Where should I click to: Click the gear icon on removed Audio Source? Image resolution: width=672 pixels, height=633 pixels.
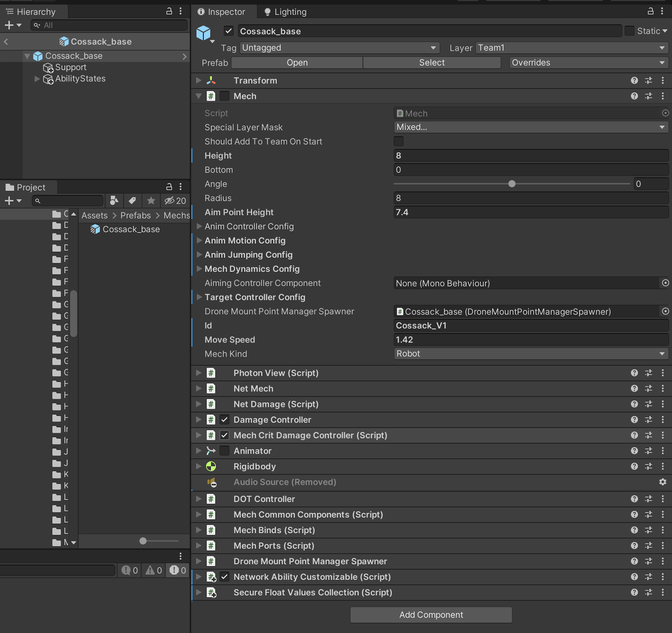coord(662,482)
